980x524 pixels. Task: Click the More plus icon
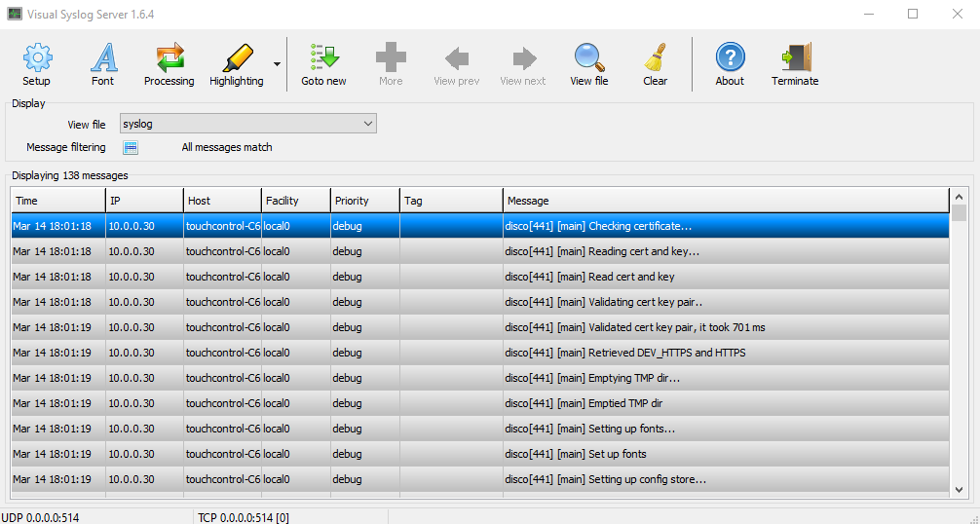click(392, 58)
